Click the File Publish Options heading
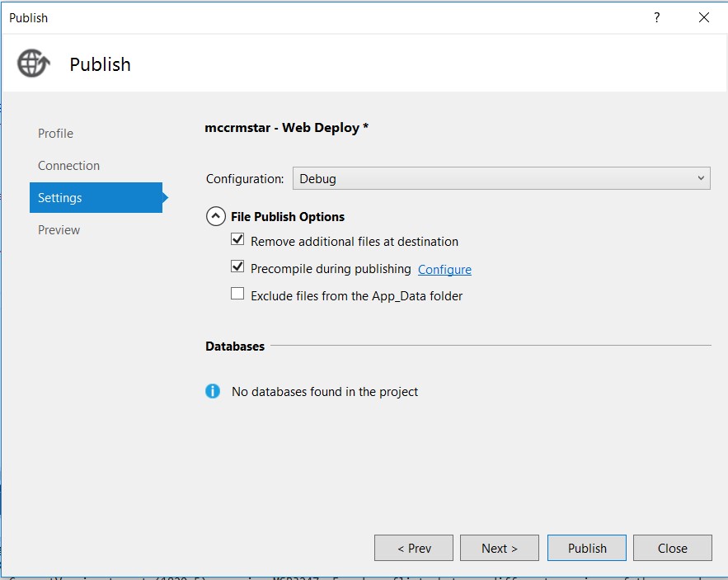 (287, 217)
